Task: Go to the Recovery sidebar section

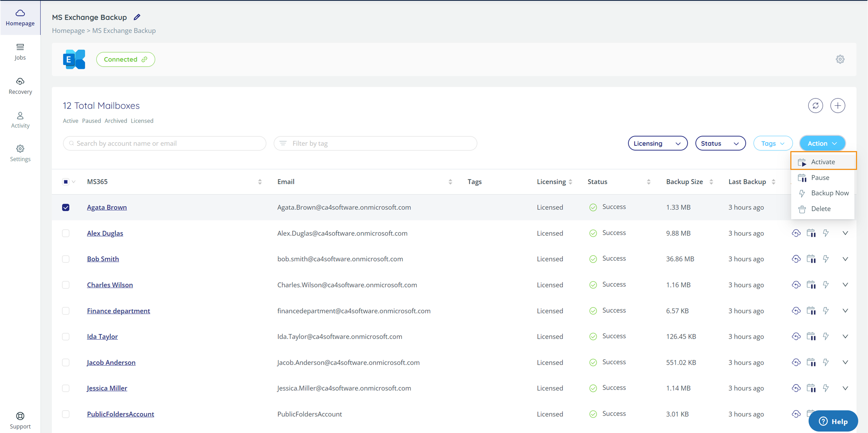Action: click(x=20, y=86)
